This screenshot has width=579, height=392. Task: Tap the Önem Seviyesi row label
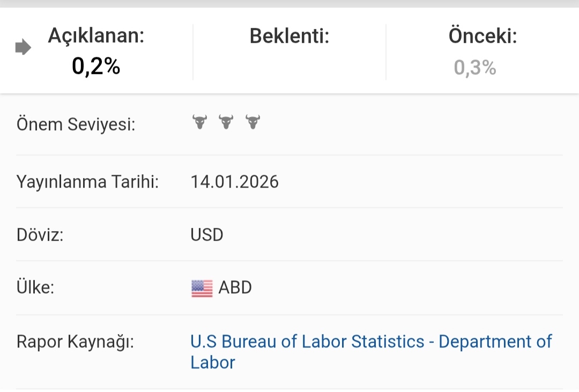(x=76, y=125)
